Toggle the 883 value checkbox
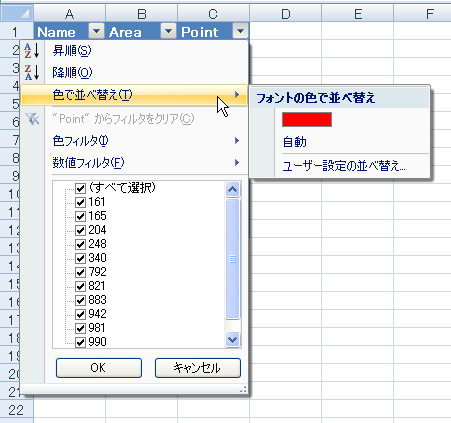Image resolution: width=451 pixels, height=423 pixels. tap(80, 300)
